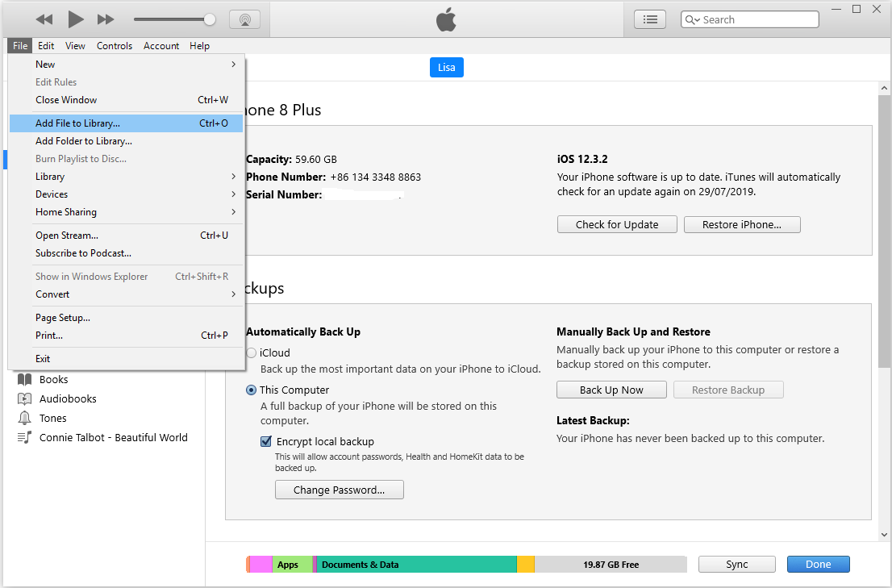Select the Tones bell icon

tap(24, 418)
